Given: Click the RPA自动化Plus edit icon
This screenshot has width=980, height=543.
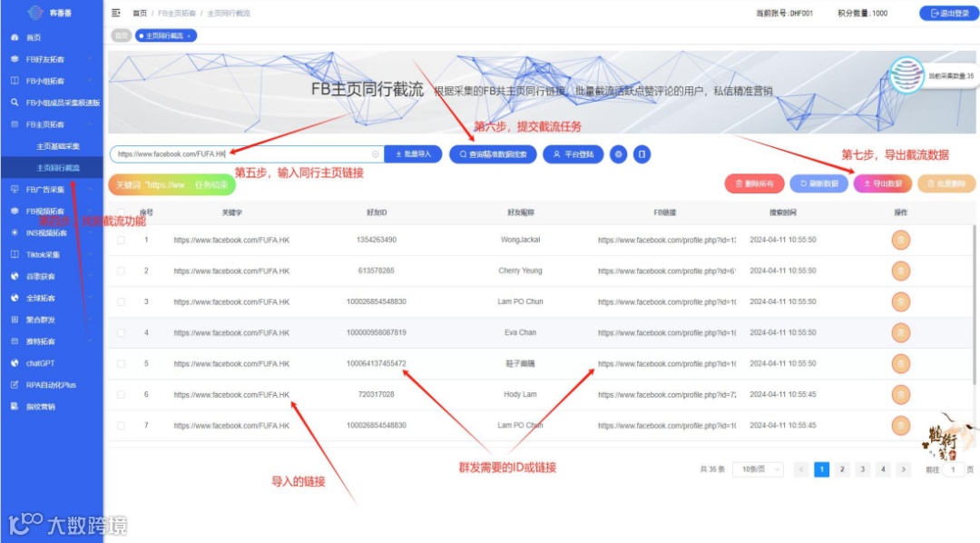Looking at the screenshot, I should tap(15, 385).
